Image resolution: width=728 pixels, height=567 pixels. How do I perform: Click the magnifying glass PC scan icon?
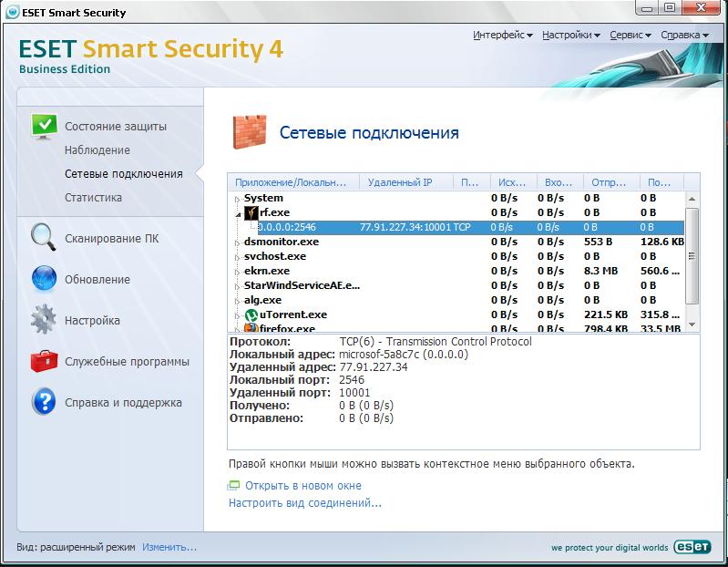click(45, 237)
